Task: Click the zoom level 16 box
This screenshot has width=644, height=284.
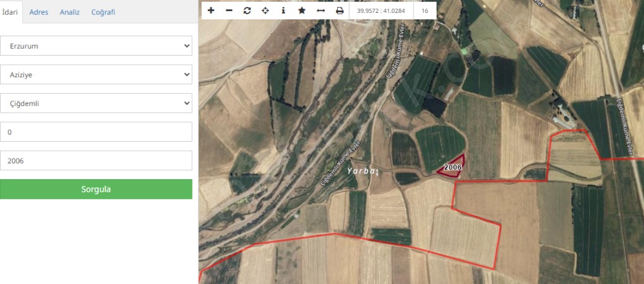Action: pos(424,11)
